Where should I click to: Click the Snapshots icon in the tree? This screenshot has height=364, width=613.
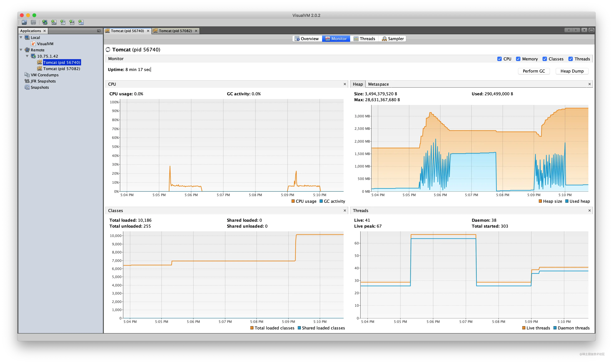(x=27, y=87)
